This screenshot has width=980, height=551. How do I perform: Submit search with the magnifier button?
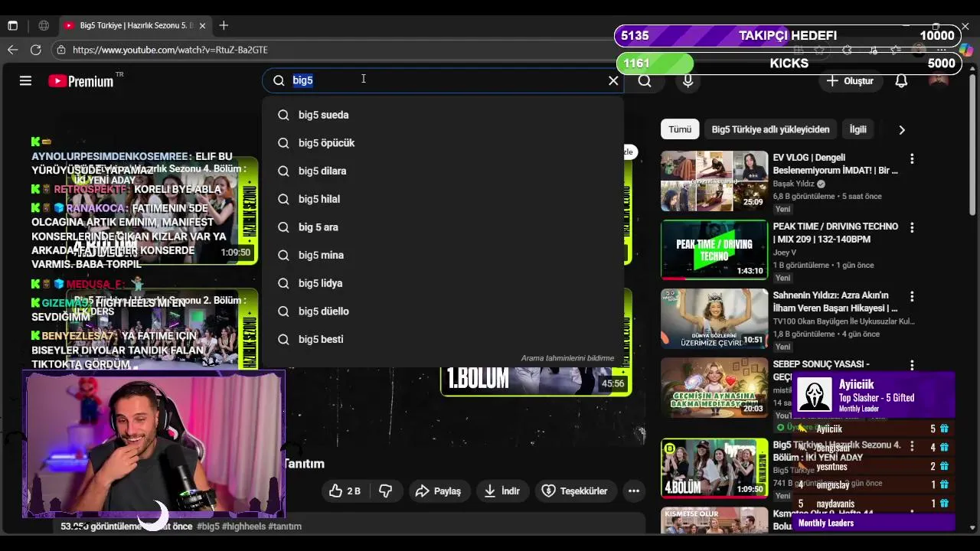tap(645, 80)
